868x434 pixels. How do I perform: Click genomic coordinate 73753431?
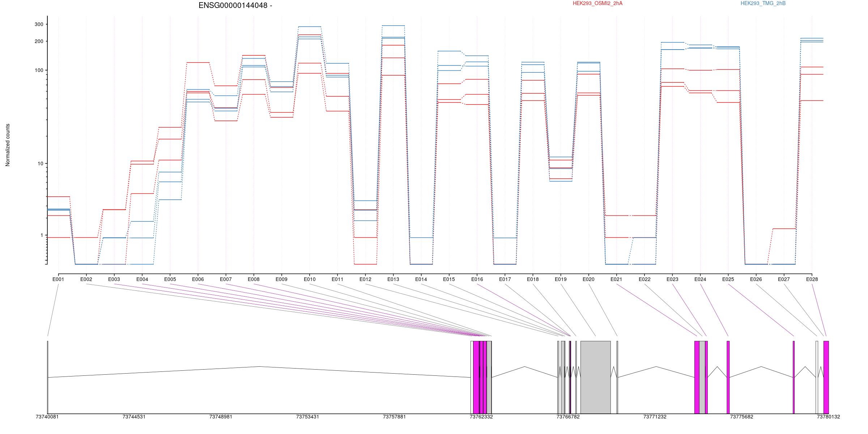307,417
